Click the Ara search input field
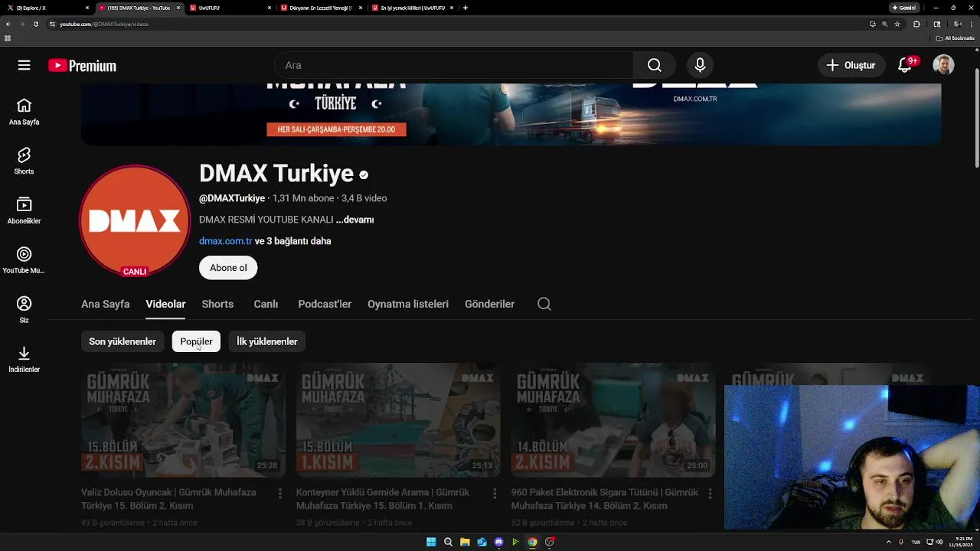 point(453,66)
